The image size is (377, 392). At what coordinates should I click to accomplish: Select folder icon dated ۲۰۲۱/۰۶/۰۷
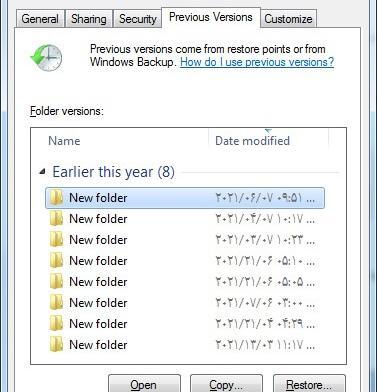(x=56, y=198)
